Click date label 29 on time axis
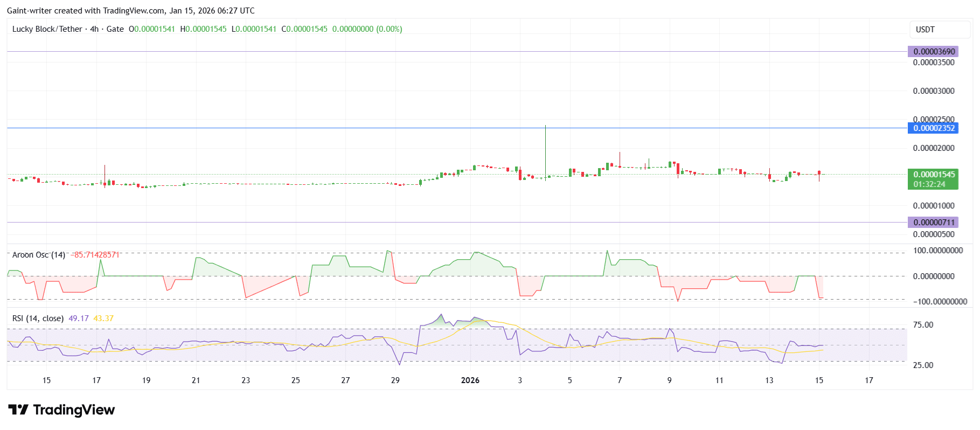The width and height of the screenshot is (980, 430). 395,380
